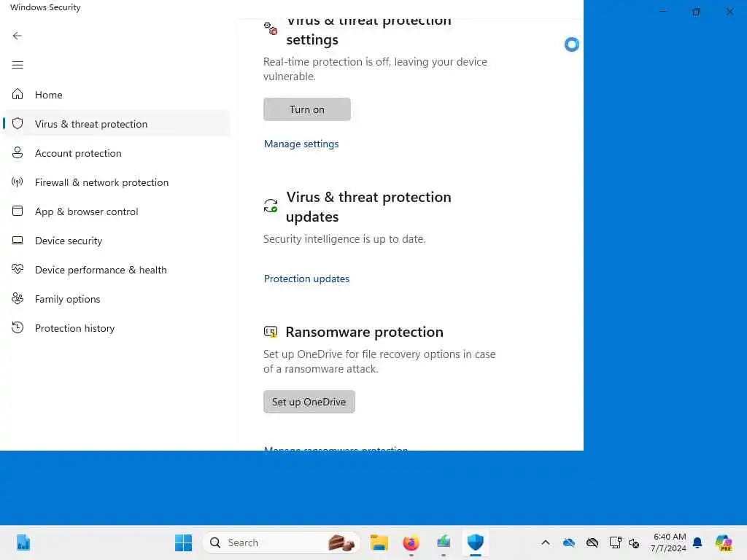Click the refresh icon beside protection updates
The height and width of the screenshot is (560, 747).
pos(271,206)
